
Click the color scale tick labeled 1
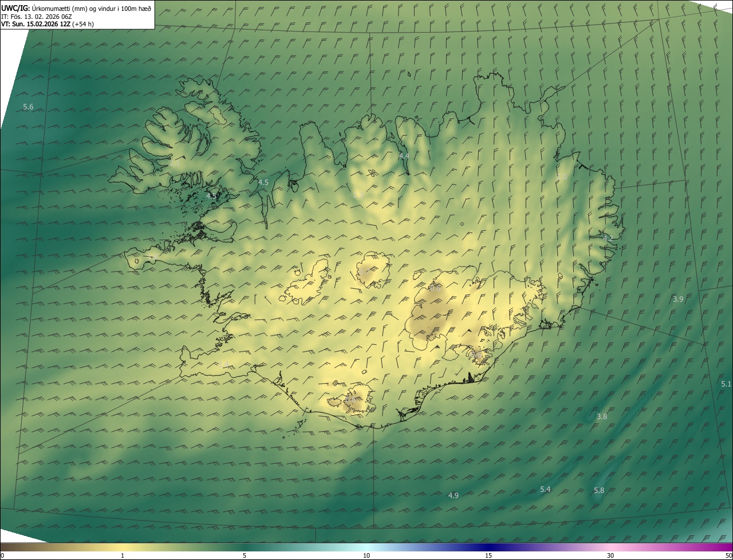[123, 555]
